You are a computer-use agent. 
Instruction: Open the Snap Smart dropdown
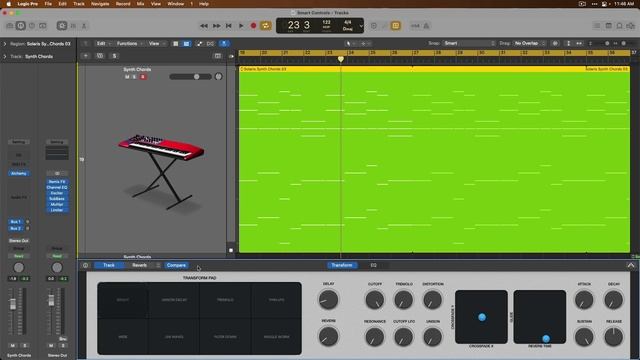tap(469, 43)
